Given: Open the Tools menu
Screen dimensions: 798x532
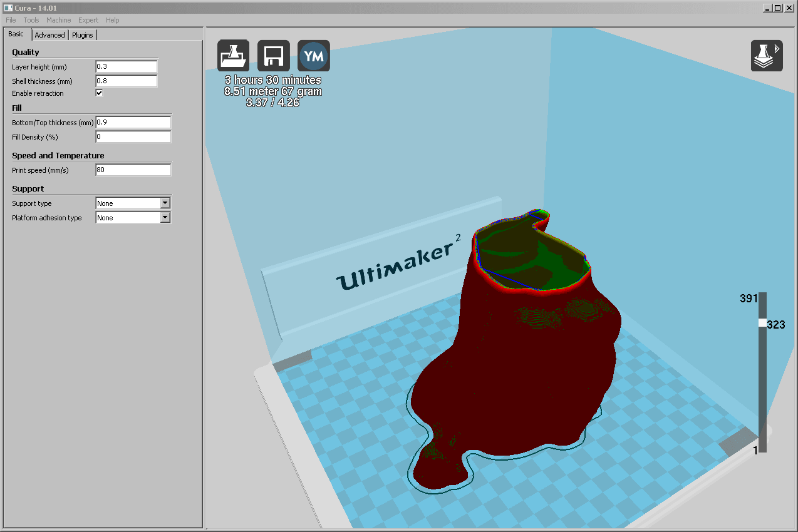Looking at the screenshot, I should pyautogui.click(x=31, y=20).
